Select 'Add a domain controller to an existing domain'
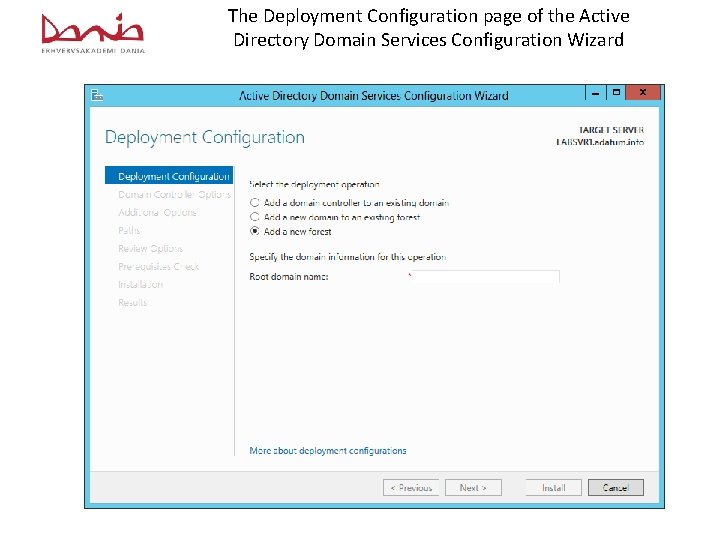The image size is (720, 540). tap(349, 202)
